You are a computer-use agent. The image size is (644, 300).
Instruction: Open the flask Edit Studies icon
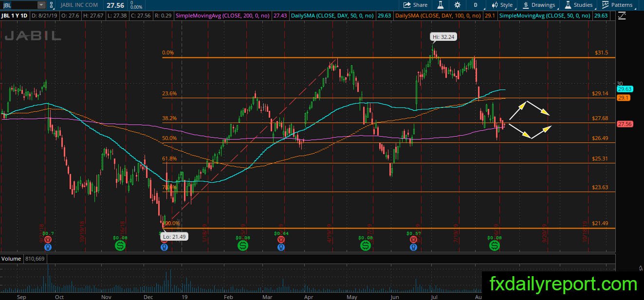(441, 5)
